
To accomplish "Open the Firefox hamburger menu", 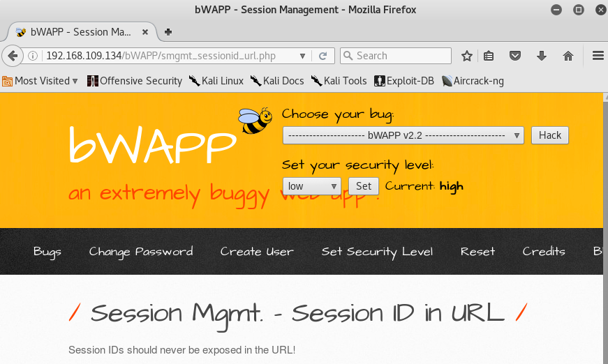I will tap(598, 56).
